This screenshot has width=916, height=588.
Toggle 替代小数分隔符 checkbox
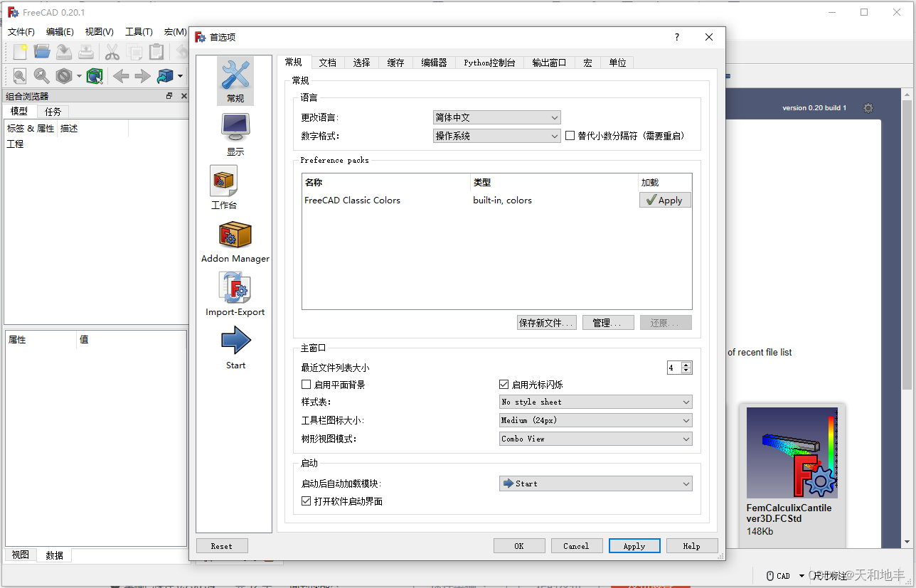coord(570,136)
